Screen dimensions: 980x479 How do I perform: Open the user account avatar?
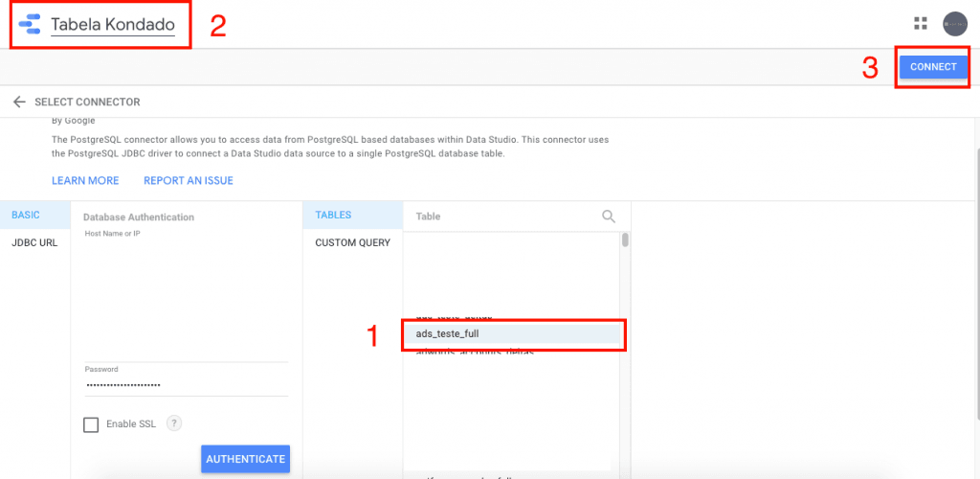tap(954, 24)
